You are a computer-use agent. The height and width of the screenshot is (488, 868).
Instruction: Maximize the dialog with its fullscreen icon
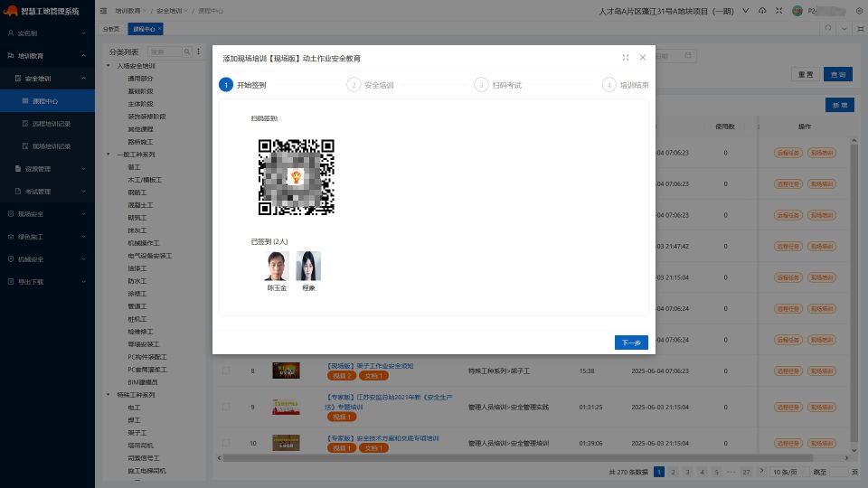[x=626, y=58]
